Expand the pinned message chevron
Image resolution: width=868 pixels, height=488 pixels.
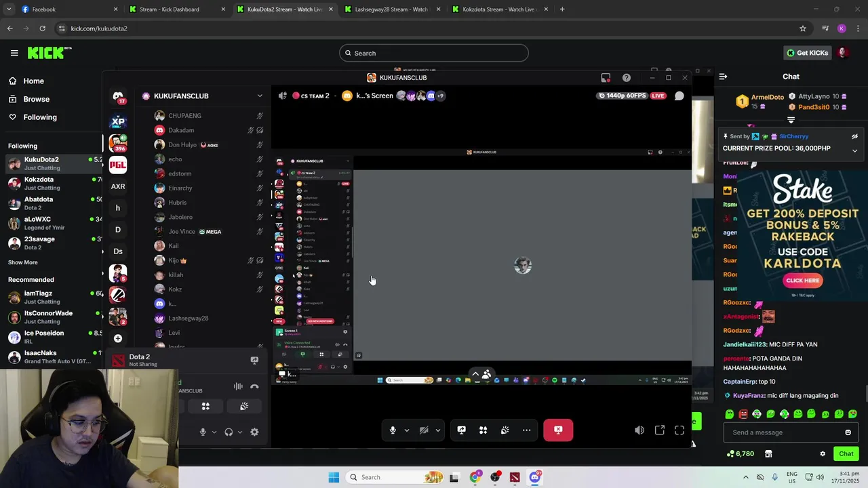(854, 150)
